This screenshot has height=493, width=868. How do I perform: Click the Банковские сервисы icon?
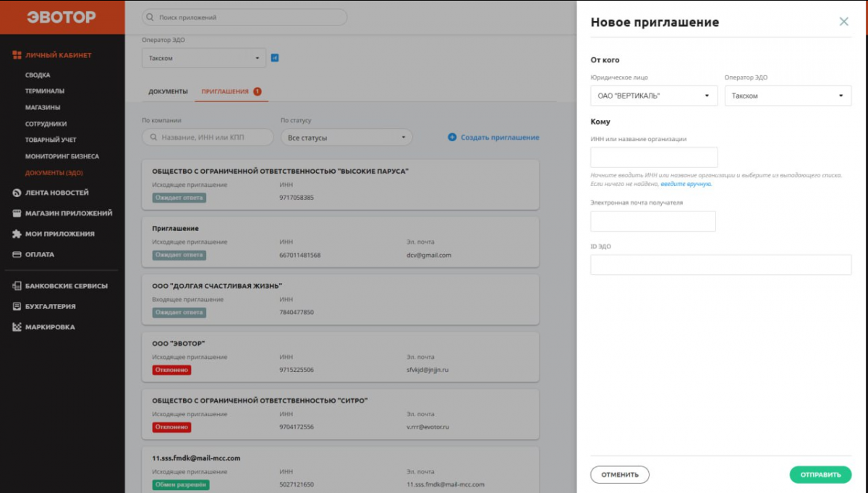click(17, 286)
